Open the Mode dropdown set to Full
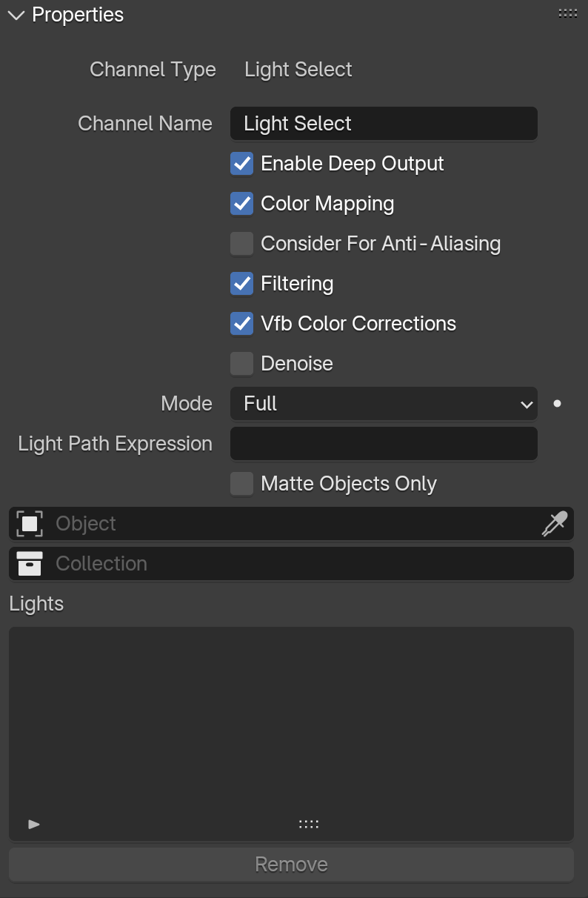The width and height of the screenshot is (588, 898). 384,404
